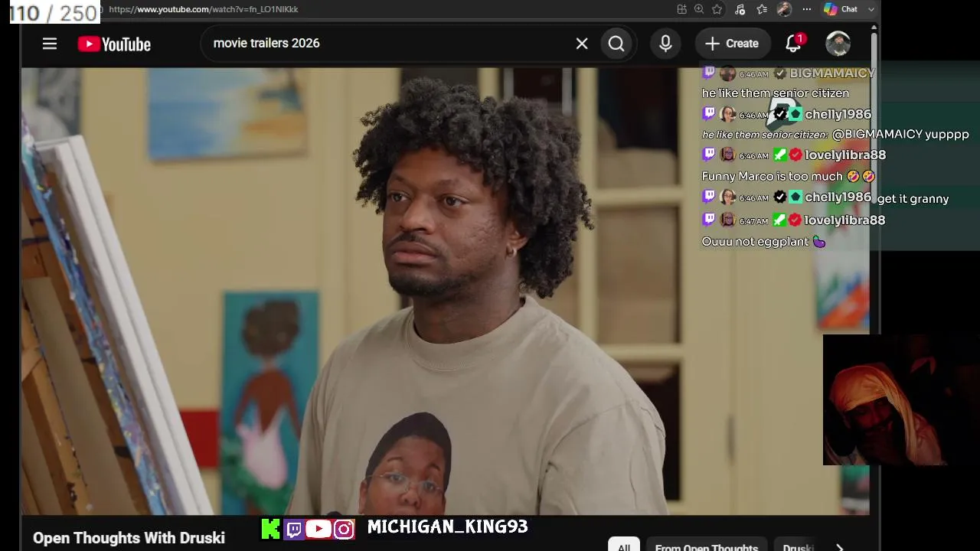Go to the YouTube home logo
980x551 pixels.
coord(114,44)
